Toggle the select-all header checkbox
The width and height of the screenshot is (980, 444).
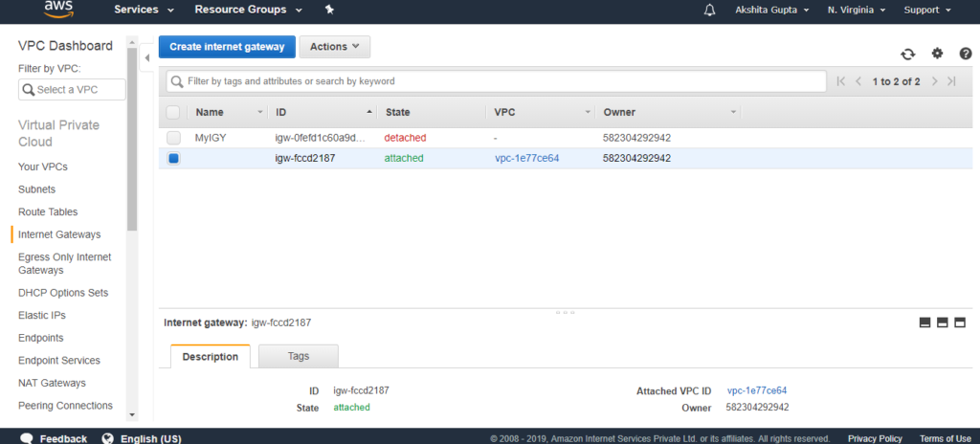pos(173,113)
